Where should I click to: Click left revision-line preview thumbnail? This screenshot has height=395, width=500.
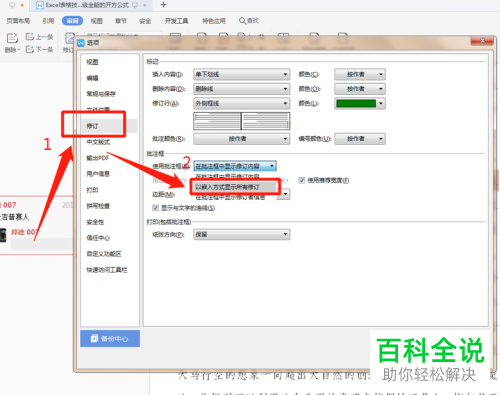click(x=217, y=121)
